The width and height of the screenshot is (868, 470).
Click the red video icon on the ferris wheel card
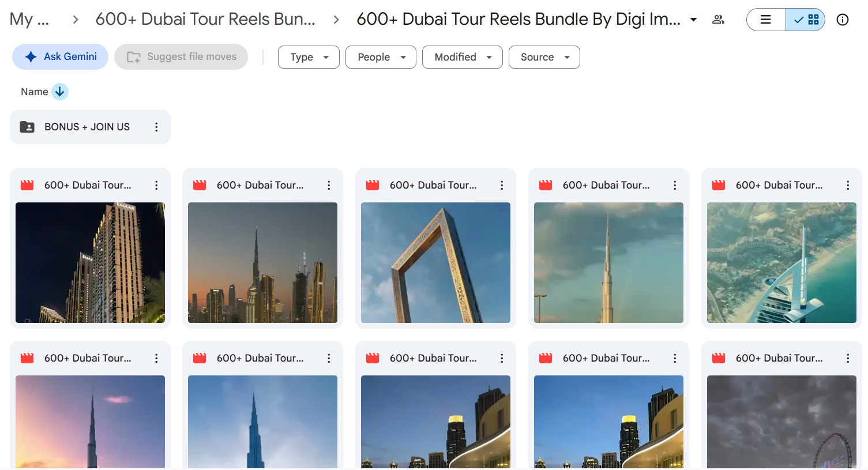coord(719,358)
